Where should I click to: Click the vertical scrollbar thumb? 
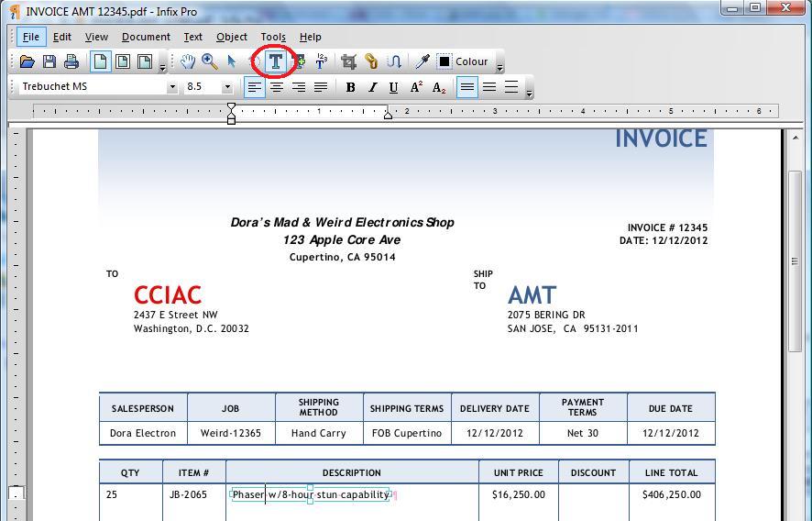coord(795,261)
